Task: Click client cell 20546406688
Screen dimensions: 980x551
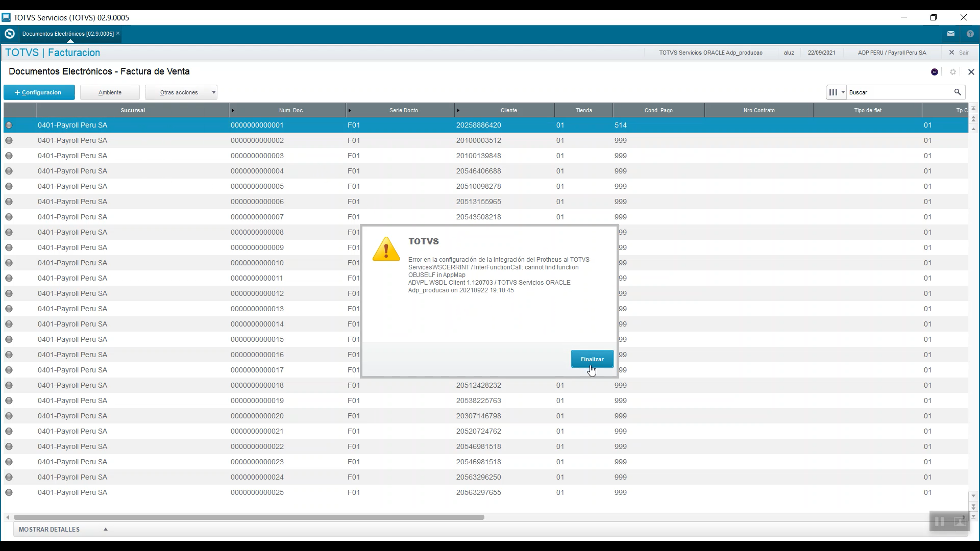Action: click(479, 171)
